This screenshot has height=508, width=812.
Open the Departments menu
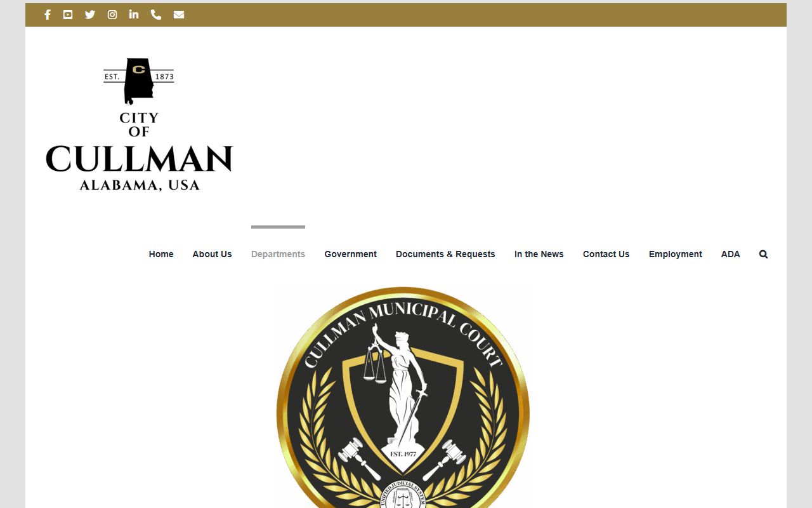click(278, 254)
